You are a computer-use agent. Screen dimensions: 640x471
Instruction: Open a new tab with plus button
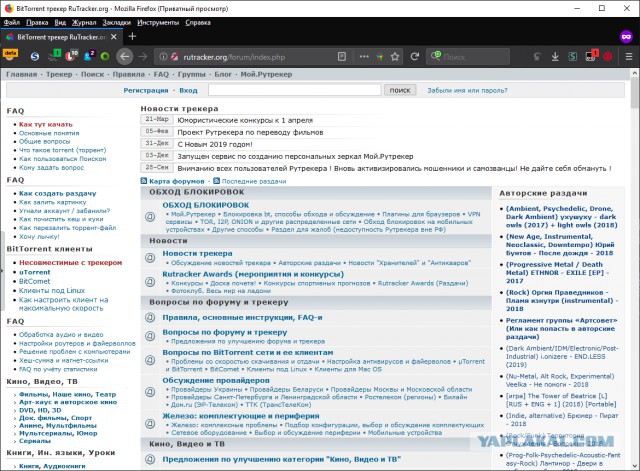(x=132, y=37)
